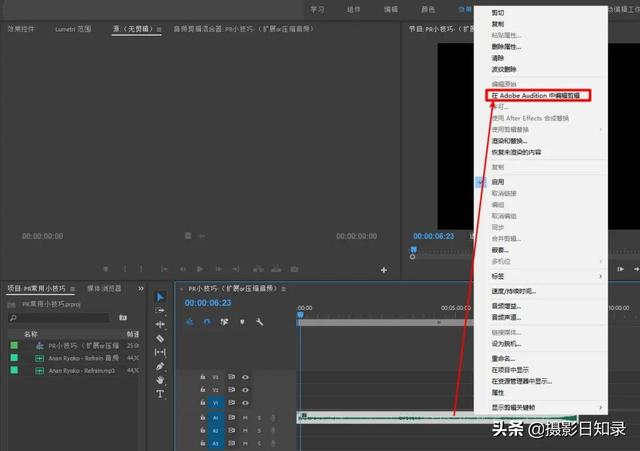Select the Track Select Forward tool
The width and height of the screenshot is (640, 451).
click(160, 311)
